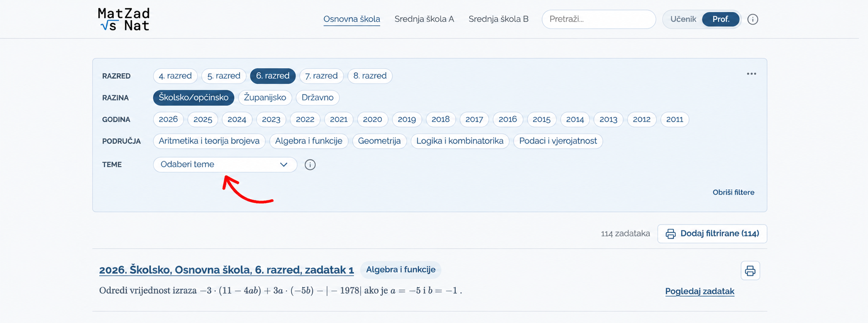The height and width of the screenshot is (323, 868).
Task: Select the 4. razred filter
Action: pos(175,76)
